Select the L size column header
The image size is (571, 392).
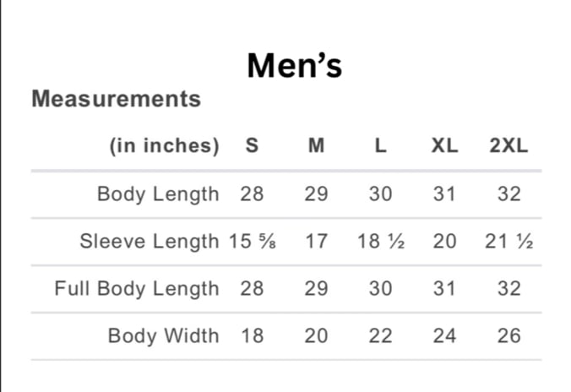coord(381,145)
